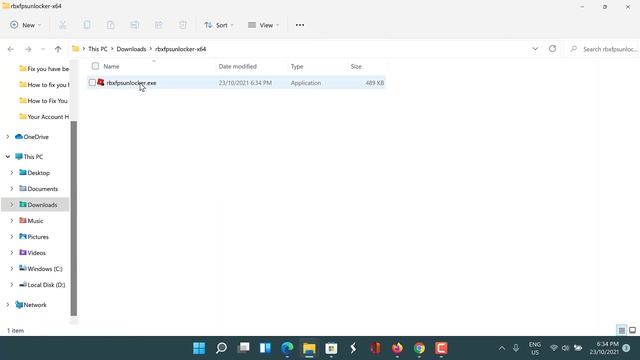
Task: Select Windows (C:) drive in the sidebar
Action: pos(44,269)
